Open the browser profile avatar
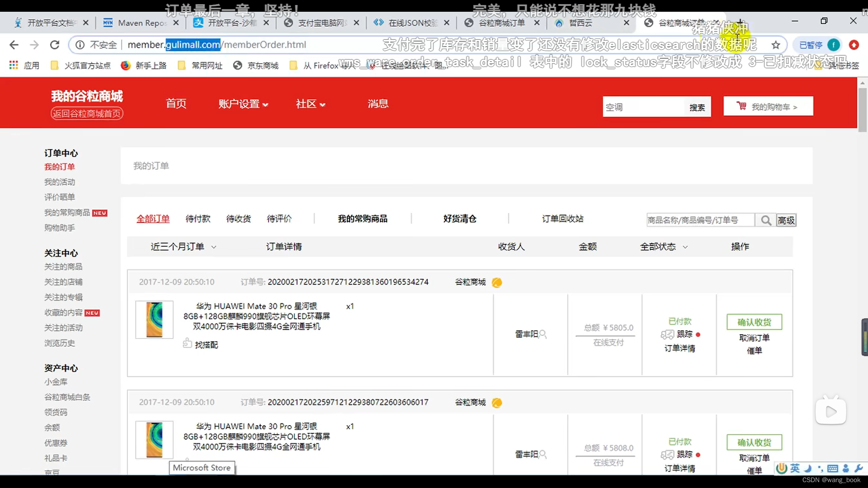The image size is (868, 488). (x=834, y=45)
